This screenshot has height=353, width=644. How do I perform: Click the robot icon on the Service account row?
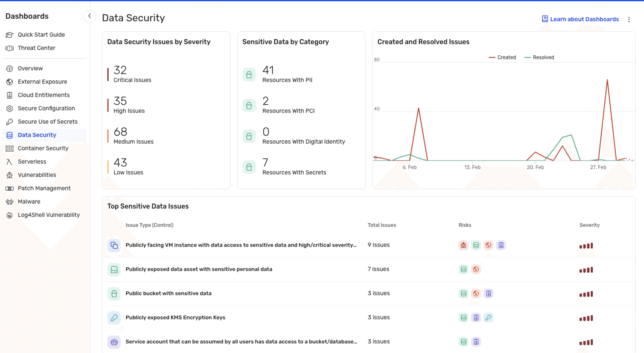point(114,342)
